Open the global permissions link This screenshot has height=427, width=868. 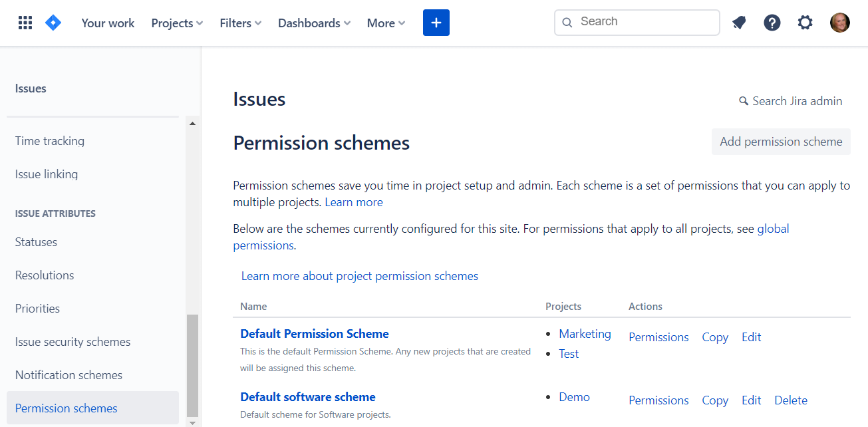pyautogui.click(x=772, y=228)
